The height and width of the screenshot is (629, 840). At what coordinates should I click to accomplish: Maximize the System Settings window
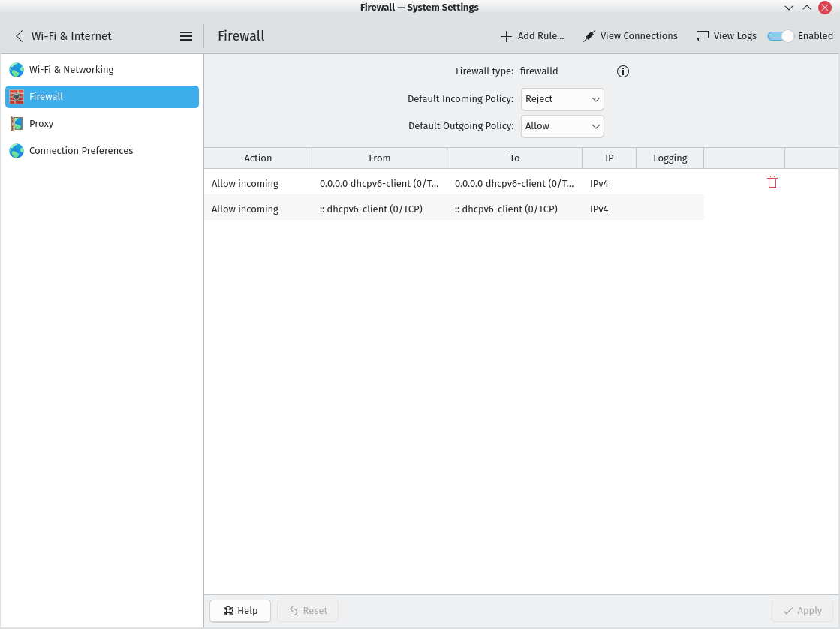point(807,8)
